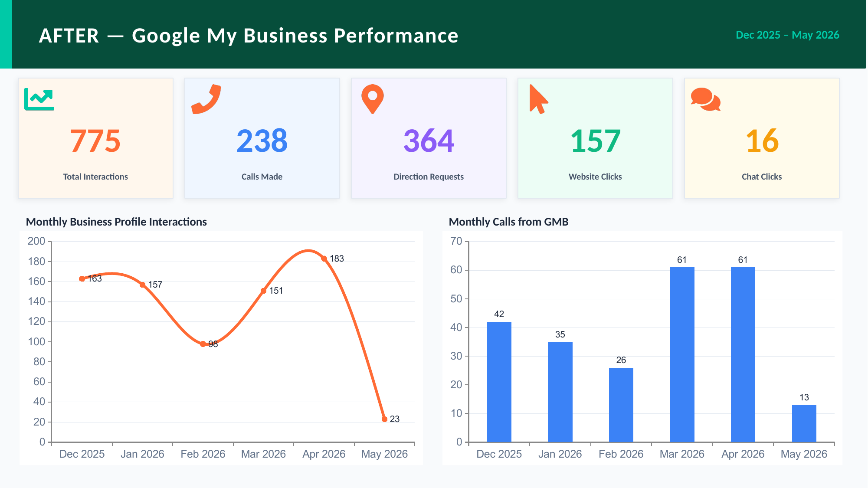Screen dimensions: 868x488
Task: Click the 13 label above the May 2026 bar
Action: pyautogui.click(x=804, y=397)
